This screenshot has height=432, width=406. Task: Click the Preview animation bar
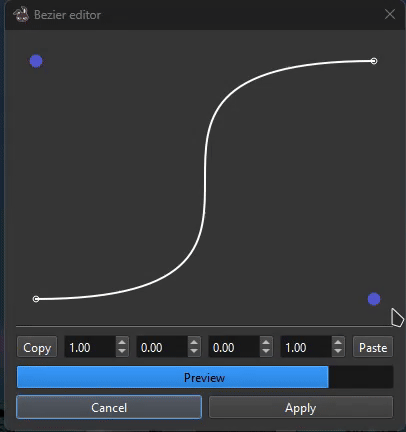click(205, 377)
